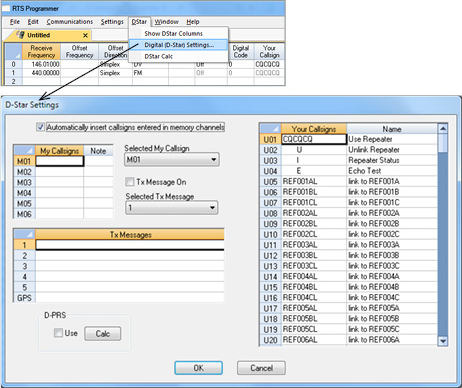The height and width of the screenshot is (388, 462).
Task: Select row header U20
Action: pyautogui.click(x=270, y=340)
